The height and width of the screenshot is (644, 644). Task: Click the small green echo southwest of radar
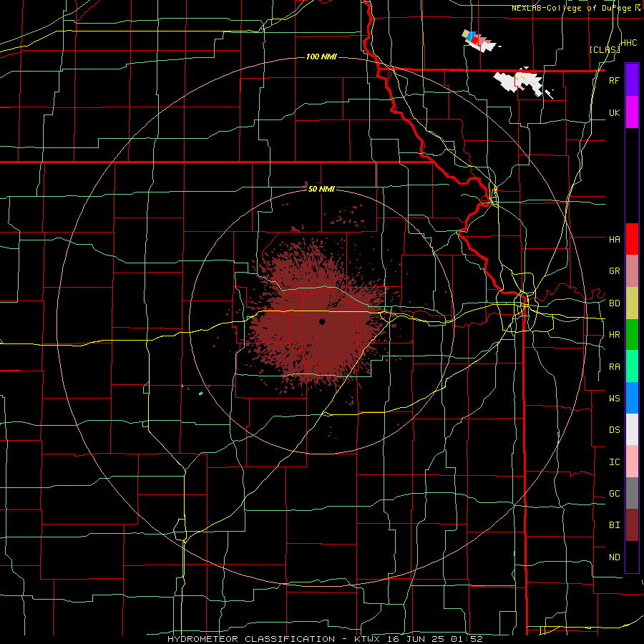[200, 394]
